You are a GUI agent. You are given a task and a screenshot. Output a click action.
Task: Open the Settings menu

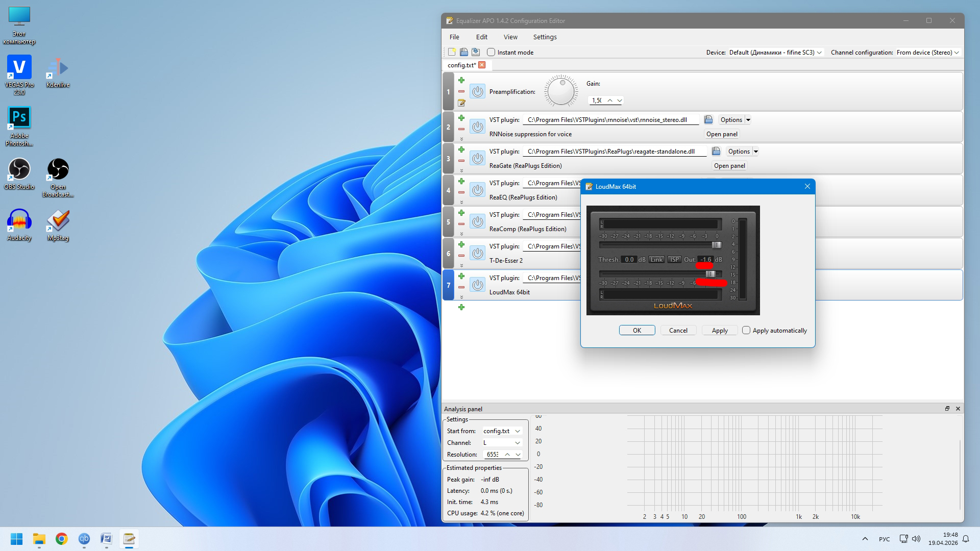(545, 37)
